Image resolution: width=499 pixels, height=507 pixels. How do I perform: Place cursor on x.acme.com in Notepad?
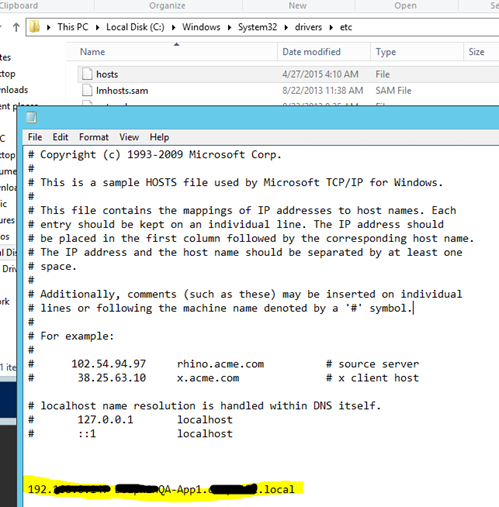[208, 378]
